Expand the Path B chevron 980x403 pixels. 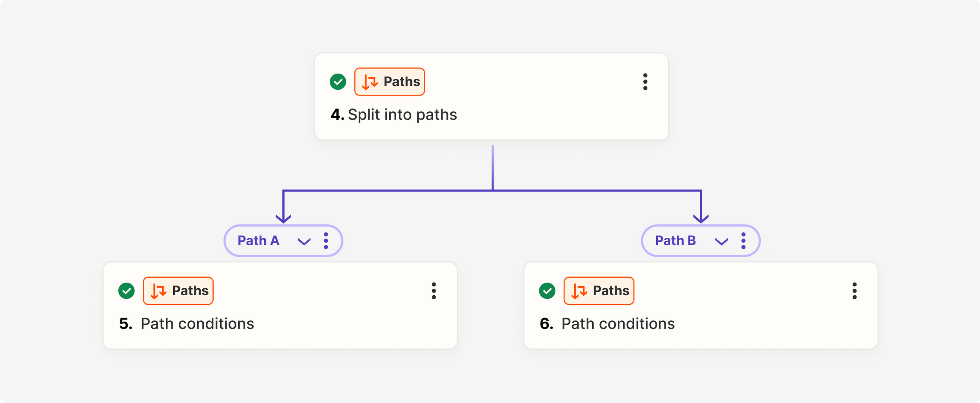coord(722,241)
